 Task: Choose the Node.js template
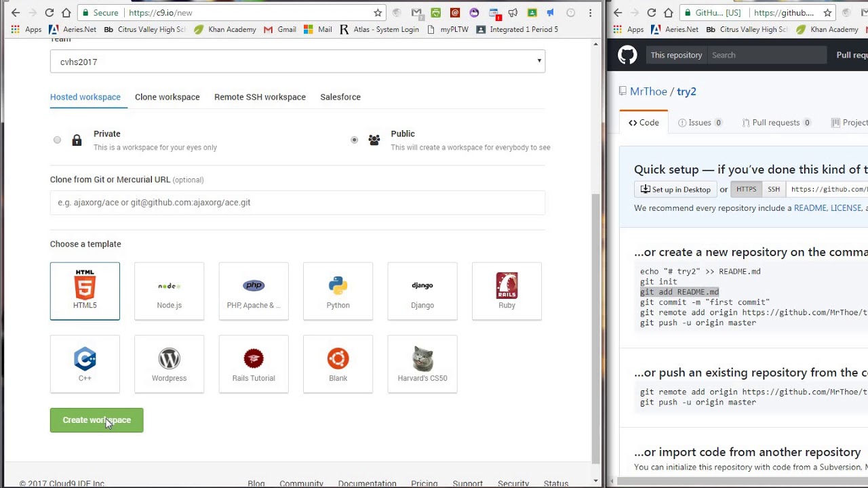point(169,291)
